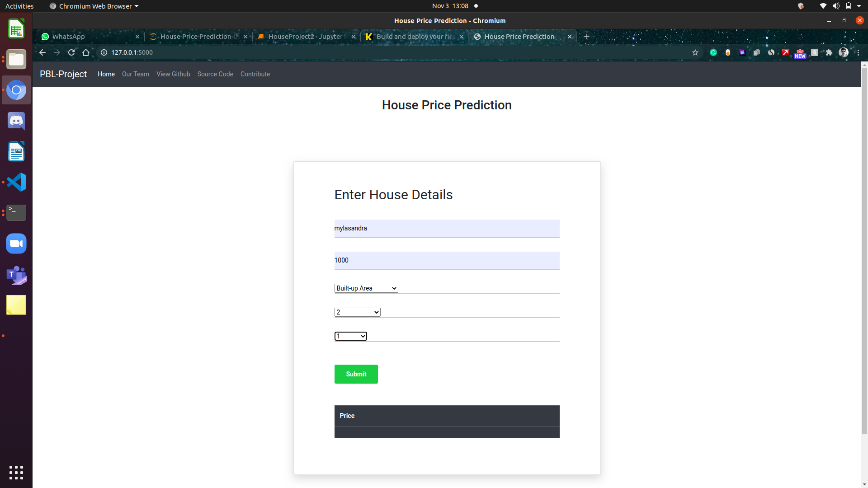The height and width of the screenshot is (488, 868).
Task: Expand the dropdown showing value 2
Action: pyautogui.click(x=357, y=312)
